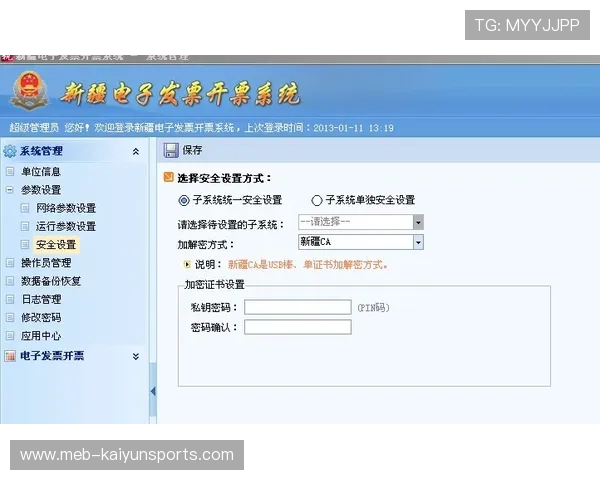
Task: Click the icon beside 操作员管理
Action: pos(10,263)
